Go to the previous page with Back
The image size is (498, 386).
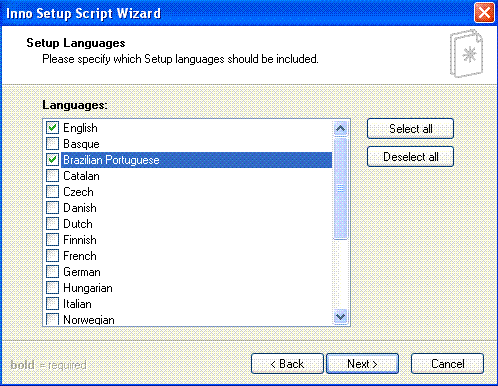tap(287, 364)
